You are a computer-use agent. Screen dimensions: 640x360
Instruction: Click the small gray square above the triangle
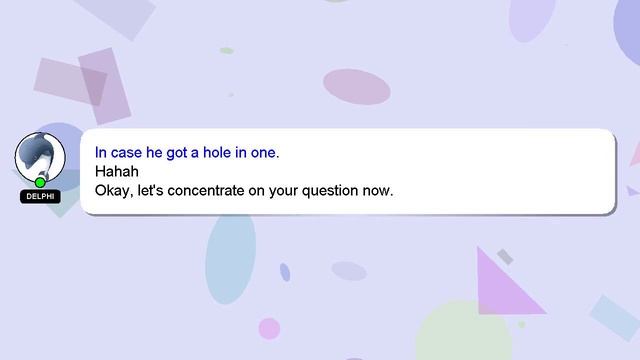[x=505, y=257]
